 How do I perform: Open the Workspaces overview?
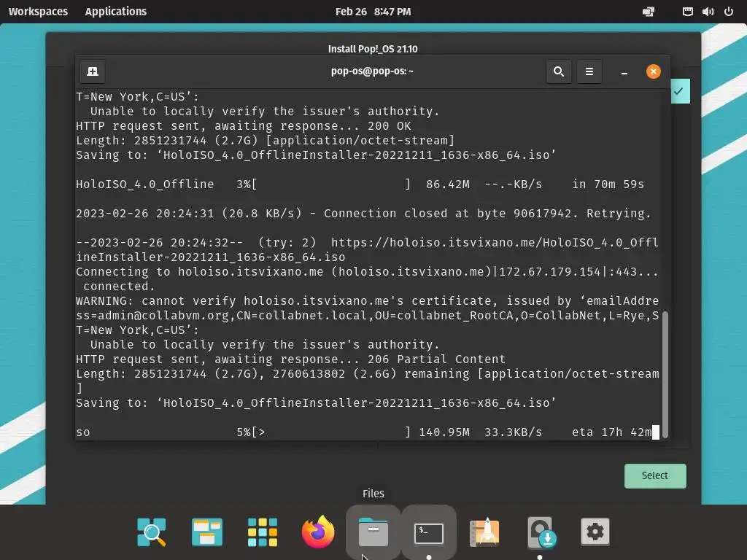[38, 12]
